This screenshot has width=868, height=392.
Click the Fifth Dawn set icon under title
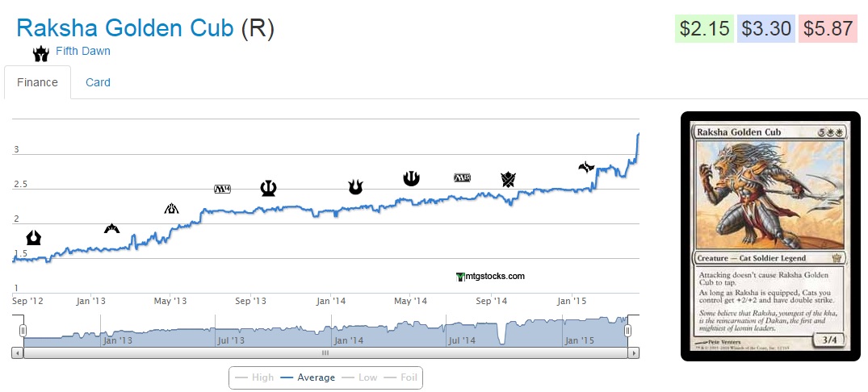[40, 54]
